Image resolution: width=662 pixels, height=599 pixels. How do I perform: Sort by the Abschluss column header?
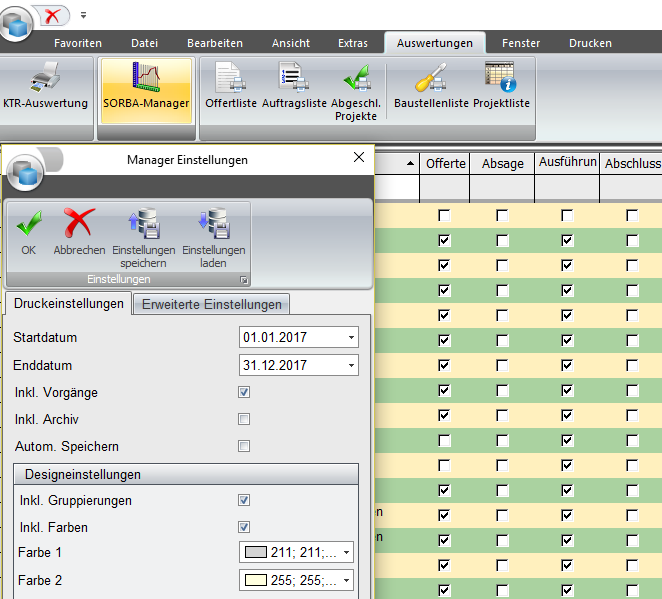(x=632, y=163)
